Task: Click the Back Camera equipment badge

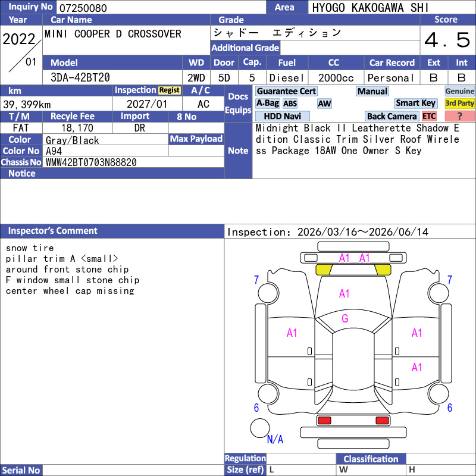Action: pos(392,116)
